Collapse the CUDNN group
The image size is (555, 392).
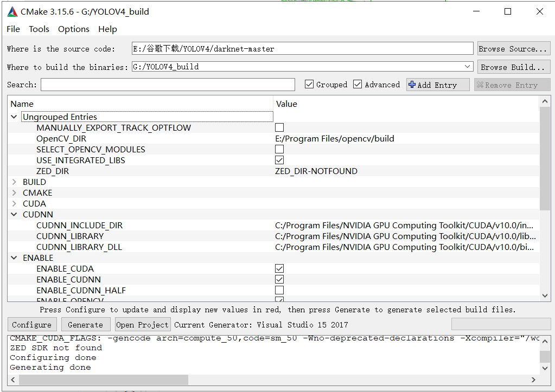click(x=14, y=214)
